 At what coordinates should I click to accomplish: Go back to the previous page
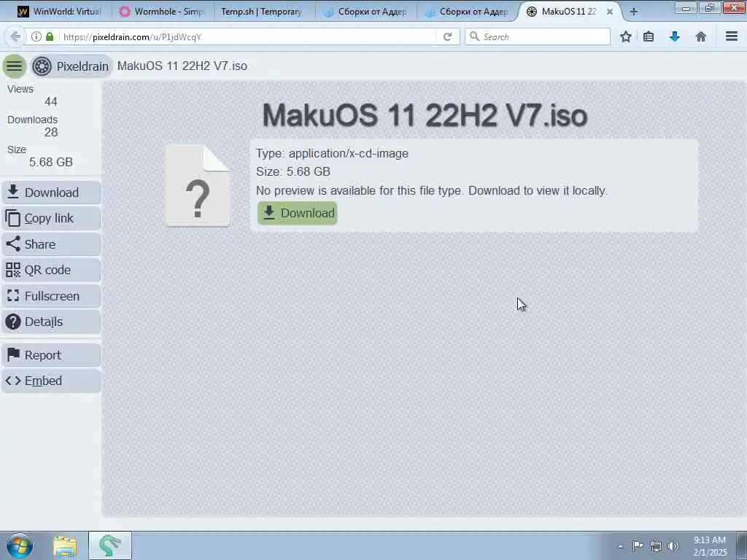tap(15, 36)
